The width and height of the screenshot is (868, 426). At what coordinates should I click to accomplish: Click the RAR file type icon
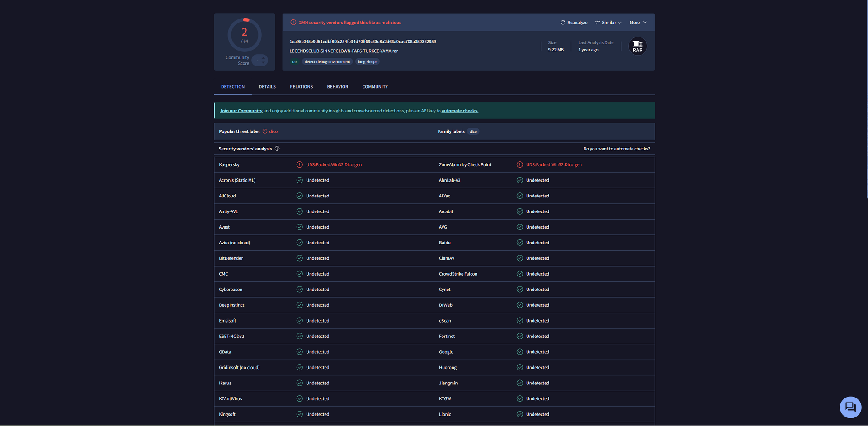637,47
